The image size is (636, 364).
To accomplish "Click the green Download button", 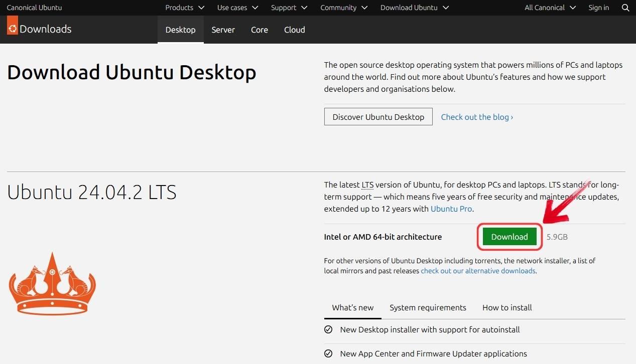I will [x=509, y=236].
